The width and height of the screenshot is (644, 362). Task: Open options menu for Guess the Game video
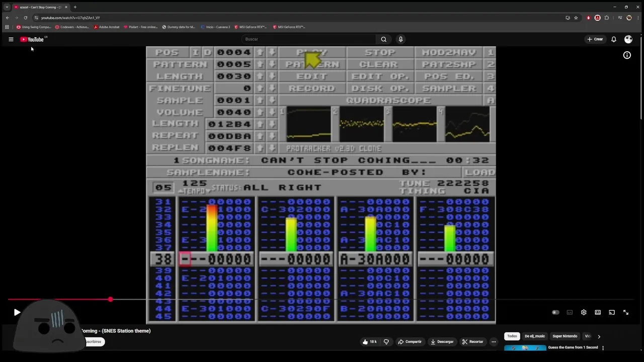pos(603,347)
